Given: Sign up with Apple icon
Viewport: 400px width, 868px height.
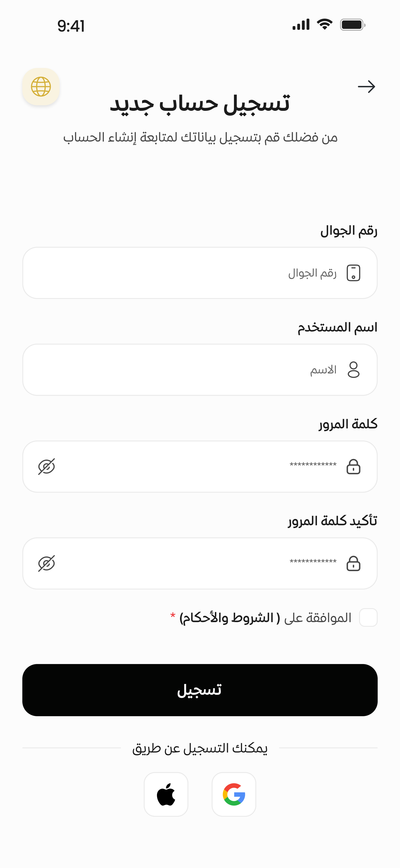Looking at the screenshot, I should coord(166,794).
